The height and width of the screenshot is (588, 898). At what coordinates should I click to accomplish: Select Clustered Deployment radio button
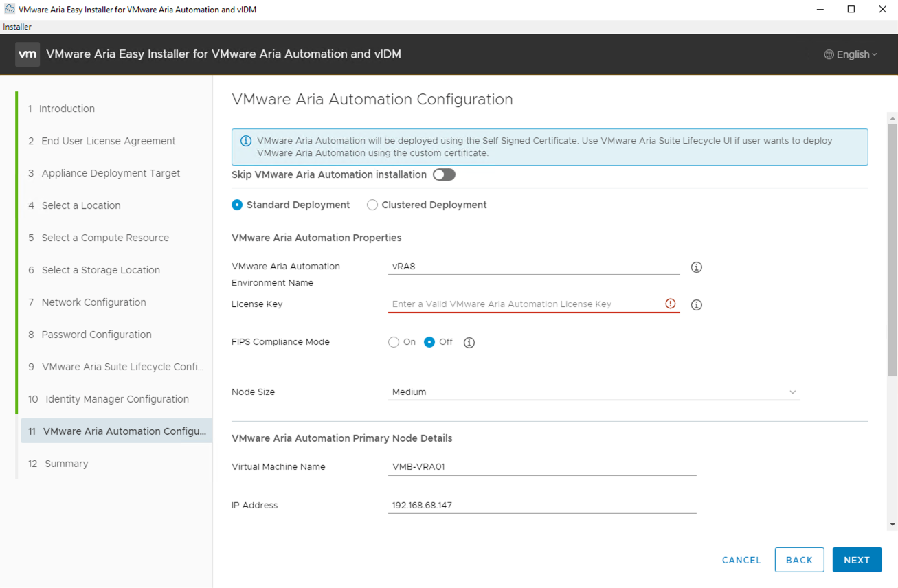pos(372,205)
